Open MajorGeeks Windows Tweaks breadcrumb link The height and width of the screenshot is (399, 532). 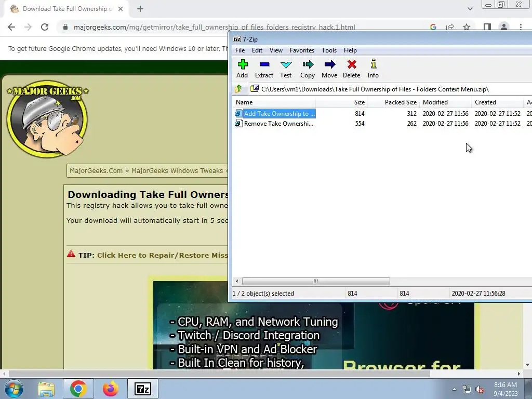click(177, 170)
